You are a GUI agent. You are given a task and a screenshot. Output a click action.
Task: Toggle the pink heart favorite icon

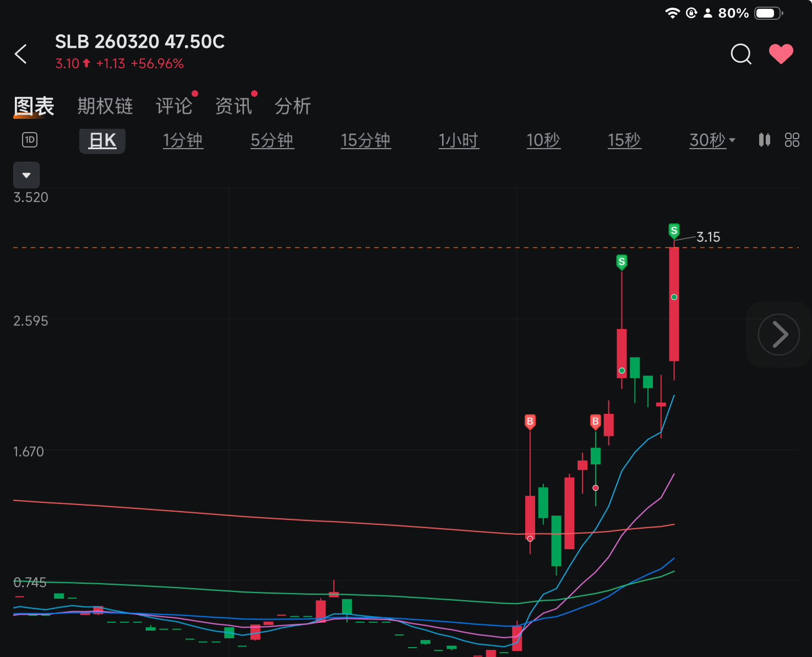point(781,54)
